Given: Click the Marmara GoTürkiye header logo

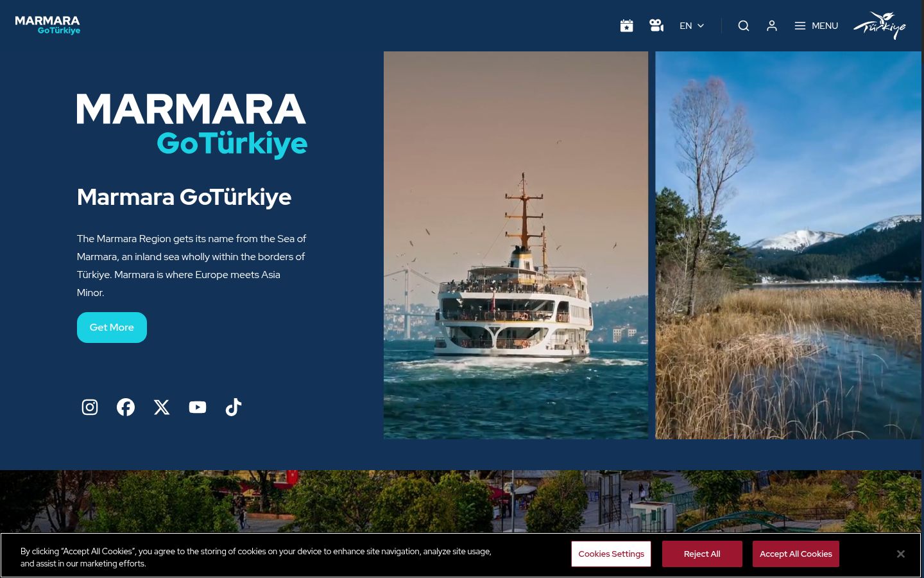Looking at the screenshot, I should pos(47,26).
